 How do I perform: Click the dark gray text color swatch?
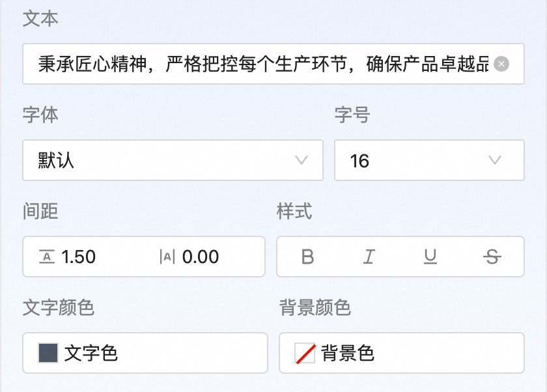[x=48, y=353]
